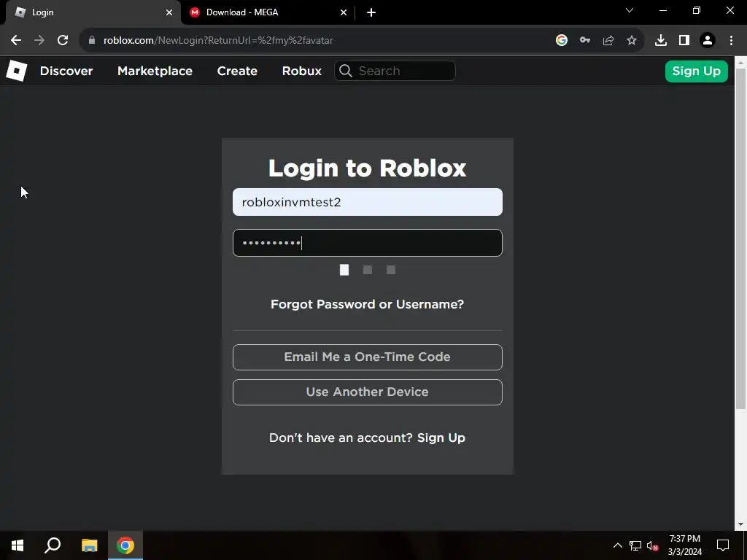Image resolution: width=747 pixels, height=560 pixels.
Task: Open the saved passwords key icon
Action: click(x=585, y=41)
